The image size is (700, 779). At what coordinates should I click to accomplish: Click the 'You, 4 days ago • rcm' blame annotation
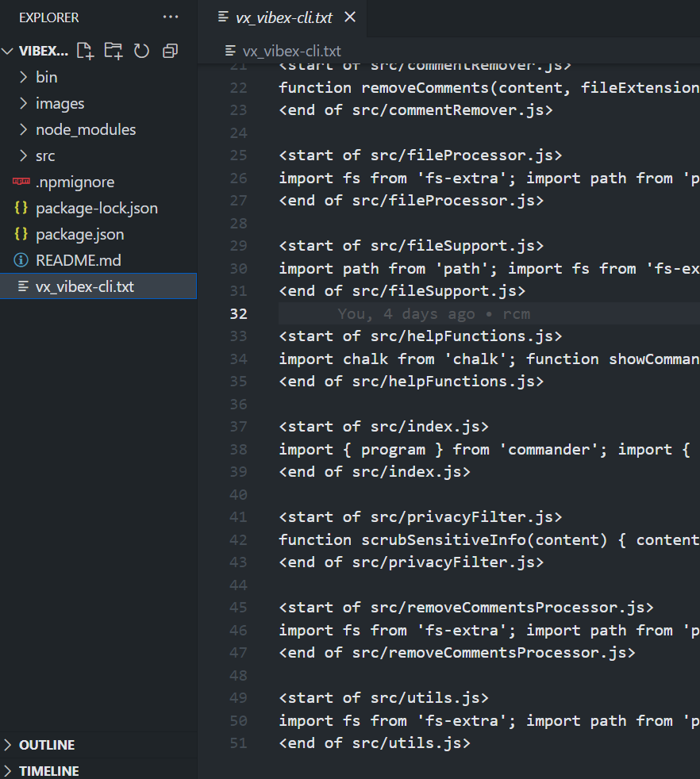[x=433, y=313]
